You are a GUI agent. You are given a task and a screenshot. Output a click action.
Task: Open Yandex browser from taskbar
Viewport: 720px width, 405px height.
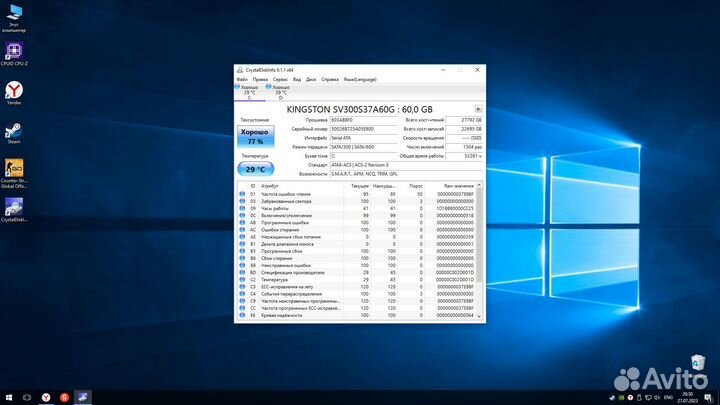click(x=46, y=397)
